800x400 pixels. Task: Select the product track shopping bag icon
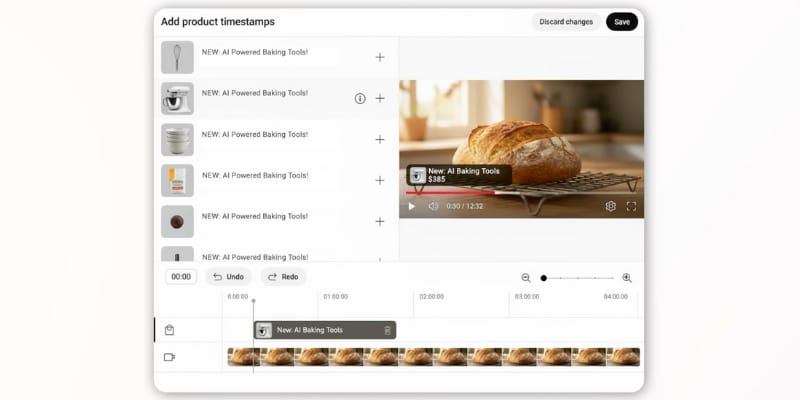[x=169, y=330]
